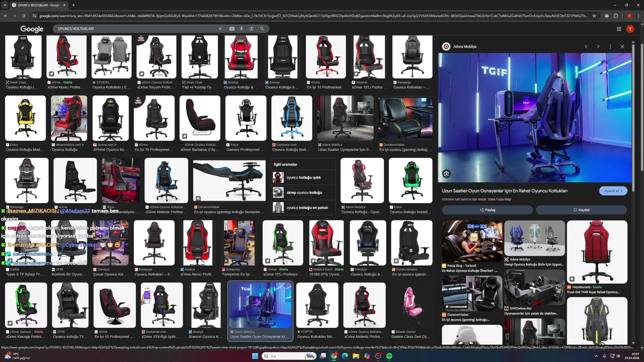Image resolution: width=644 pixels, height=362 pixels.
Task: Select related search akrep oyuncu koltuğu
Action: 303,193
